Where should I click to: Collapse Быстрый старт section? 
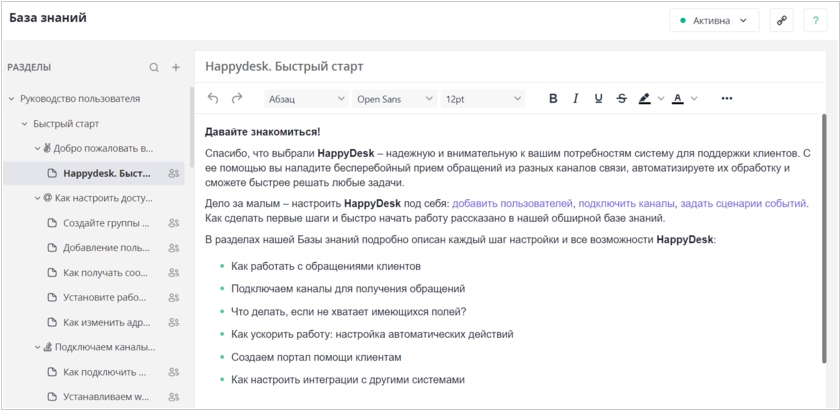24,124
